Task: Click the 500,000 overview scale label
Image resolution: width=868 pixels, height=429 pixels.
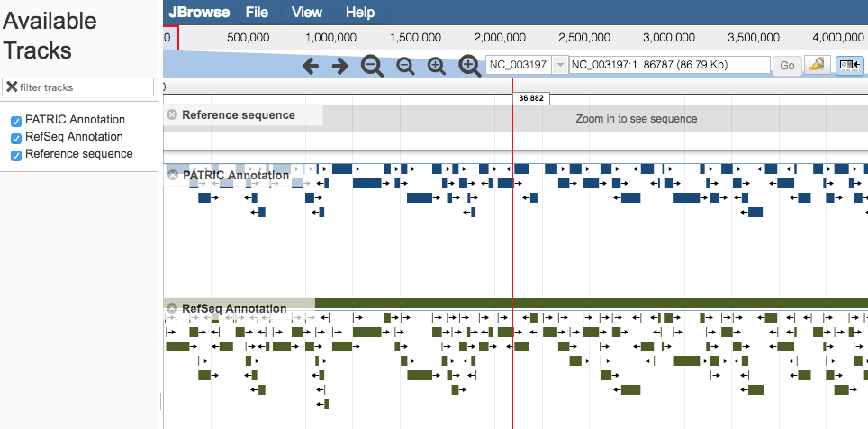Action: click(249, 38)
